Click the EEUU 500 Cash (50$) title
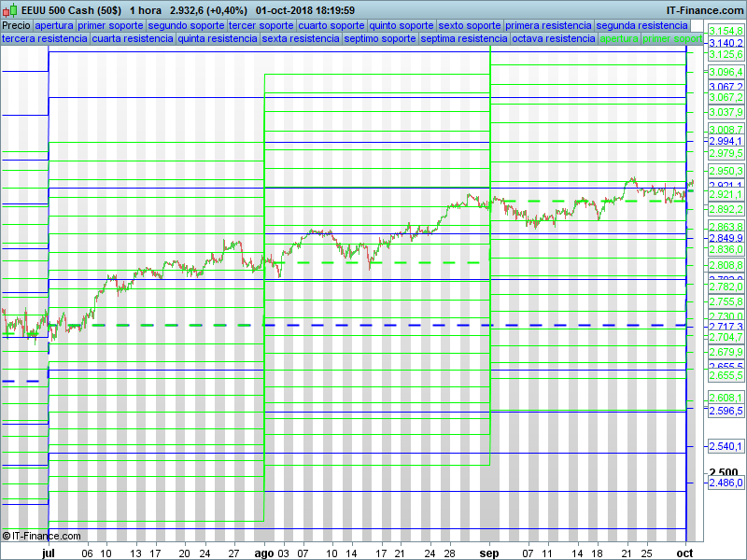This screenshot has width=747, height=560. click(72, 10)
